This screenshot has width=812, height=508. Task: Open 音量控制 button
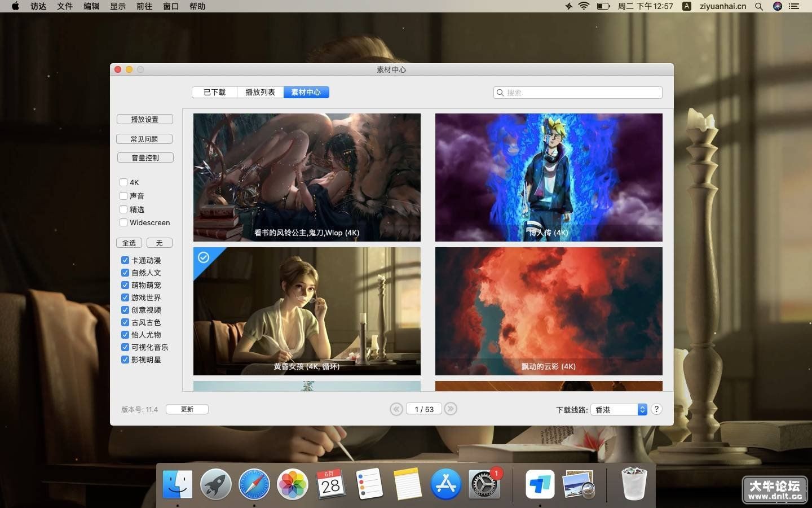pyautogui.click(x=145, y=158)
